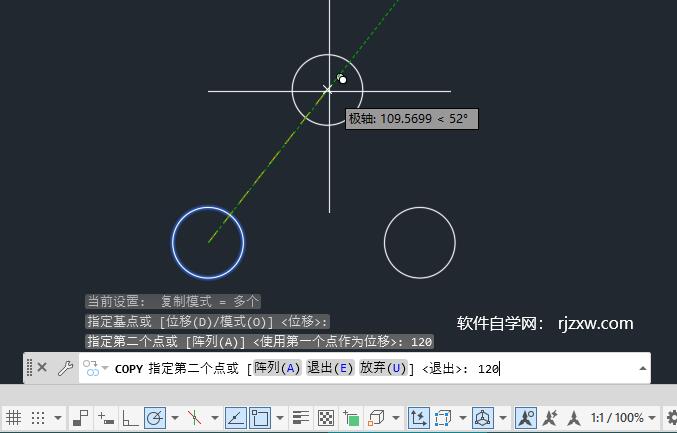Toggle infer constraints icon in status bar
677x433 pixels.
point(80,417)
